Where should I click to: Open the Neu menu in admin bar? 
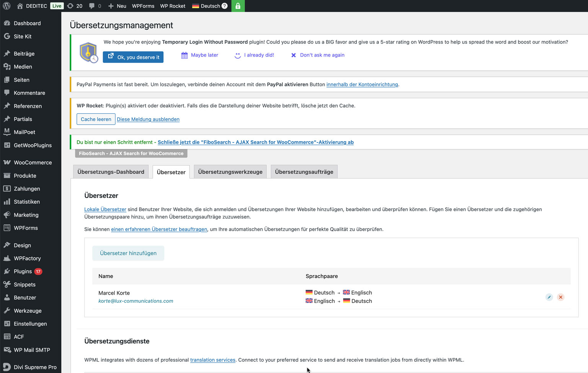[117, 6]
